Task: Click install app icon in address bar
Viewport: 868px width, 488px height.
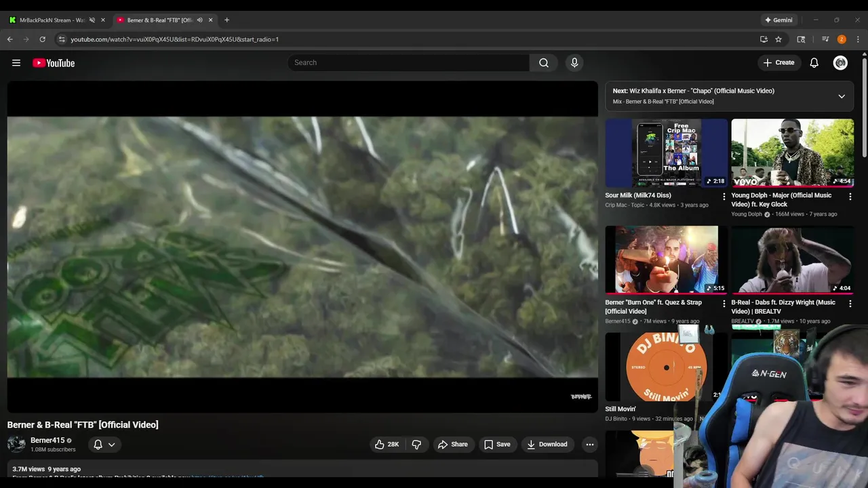Action: click(x=764, y=39)
